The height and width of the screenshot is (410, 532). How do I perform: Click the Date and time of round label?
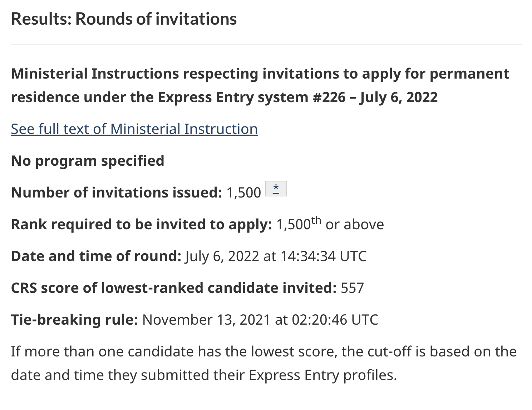coord(96,256)
